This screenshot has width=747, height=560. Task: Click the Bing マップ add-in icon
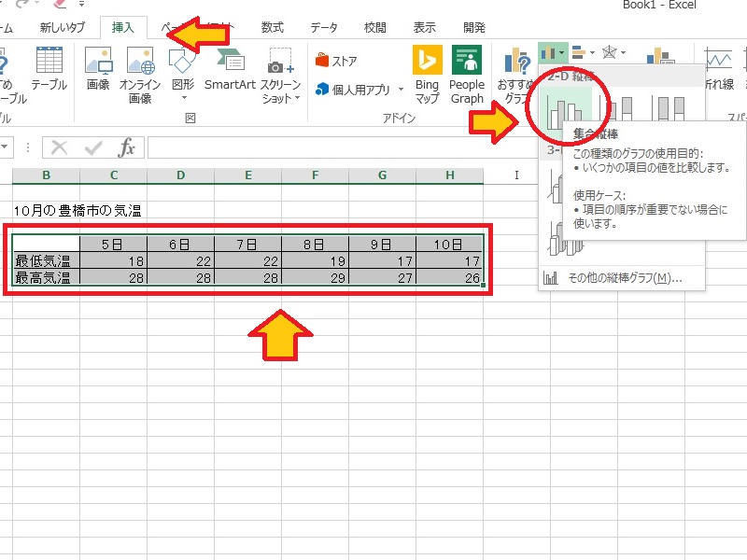tap(427, 75)
